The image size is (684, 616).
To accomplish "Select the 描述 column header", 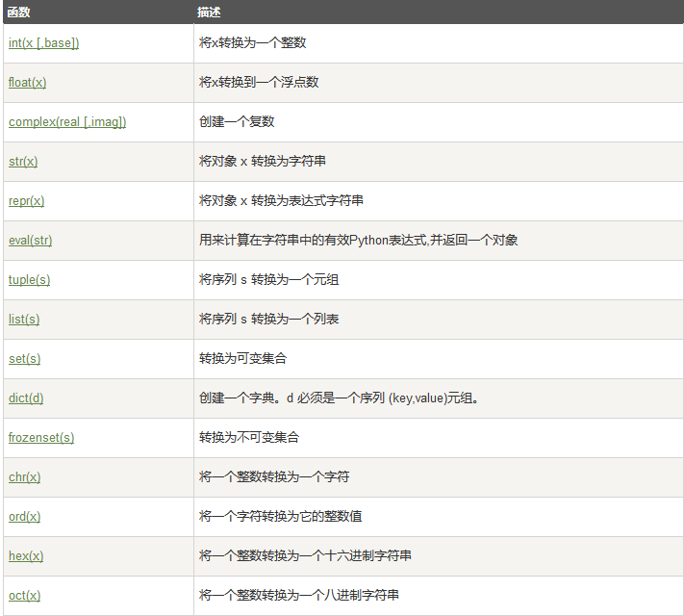I will 209,13.
